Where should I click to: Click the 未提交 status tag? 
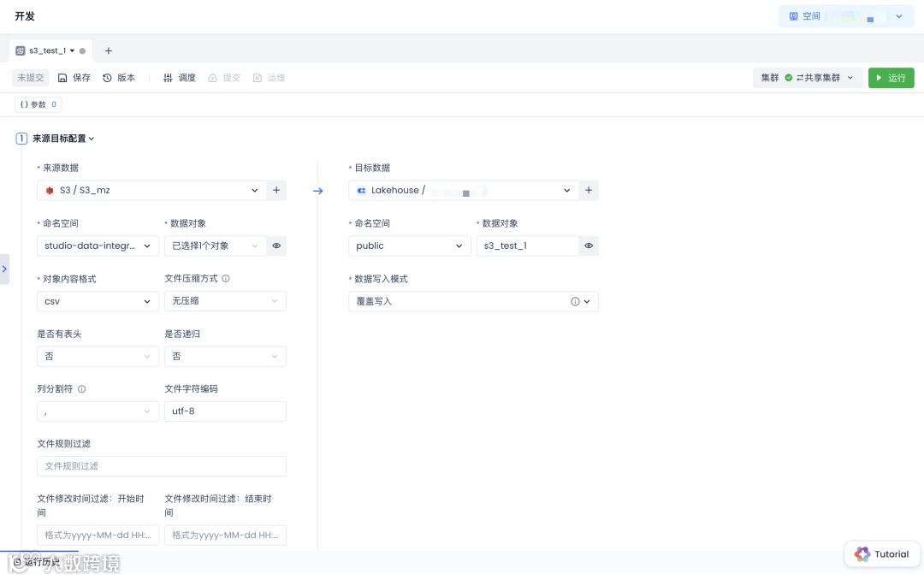tap(30, 78)
